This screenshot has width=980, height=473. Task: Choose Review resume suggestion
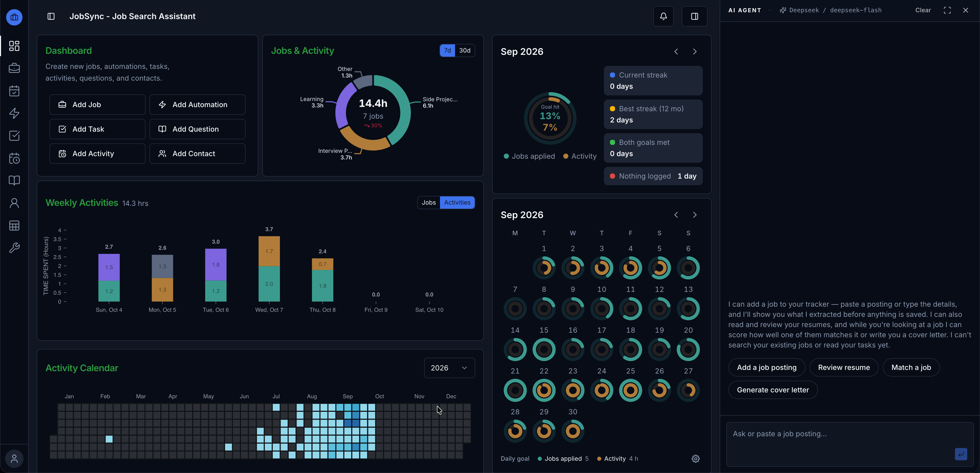pos(844,367)
